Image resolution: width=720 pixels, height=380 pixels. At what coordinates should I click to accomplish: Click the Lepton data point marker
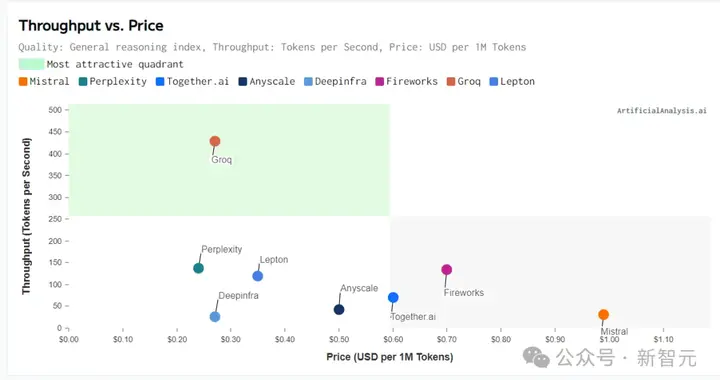tap(258, 276)
